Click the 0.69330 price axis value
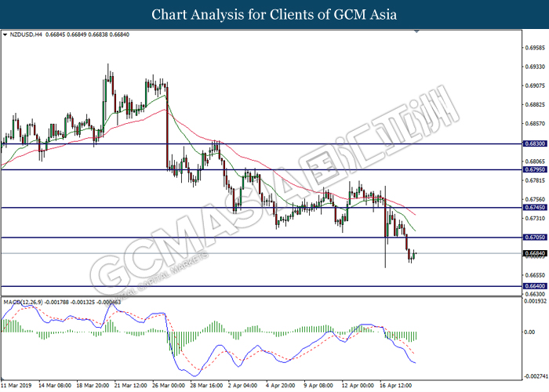Screen dimensions: 549x392 [x=536, y=67]
